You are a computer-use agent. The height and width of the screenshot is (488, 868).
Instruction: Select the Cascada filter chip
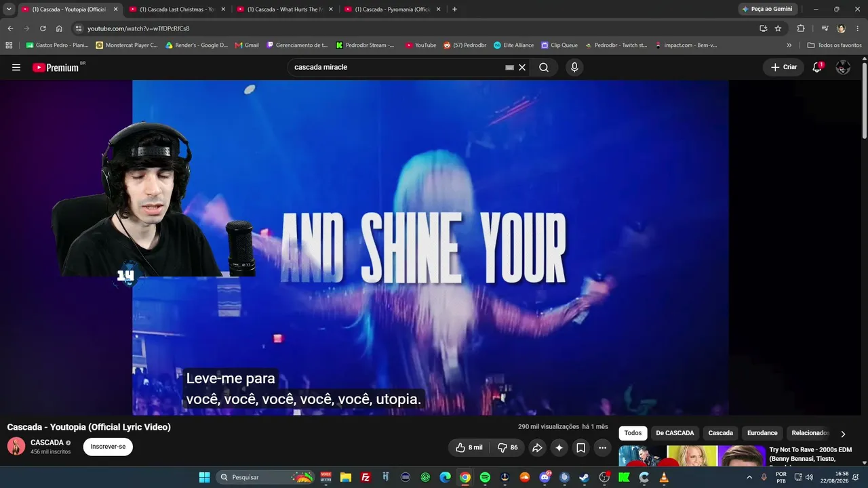pos(721,433)
